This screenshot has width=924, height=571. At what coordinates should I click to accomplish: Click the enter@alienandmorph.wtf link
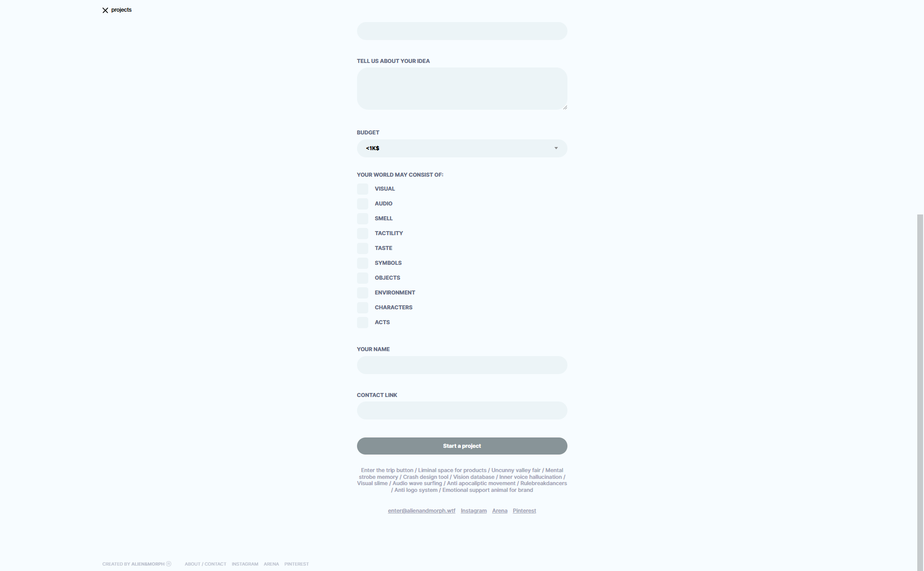click(x=422, y=510)
